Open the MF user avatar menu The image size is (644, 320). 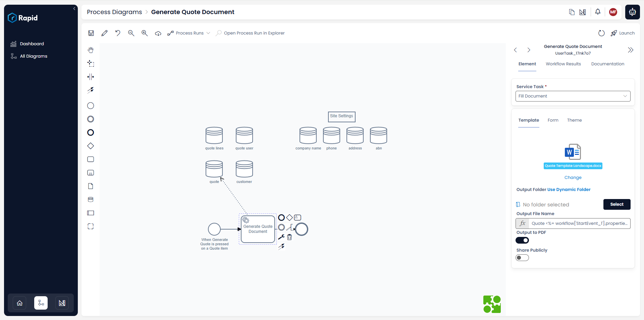pos(613,12)
